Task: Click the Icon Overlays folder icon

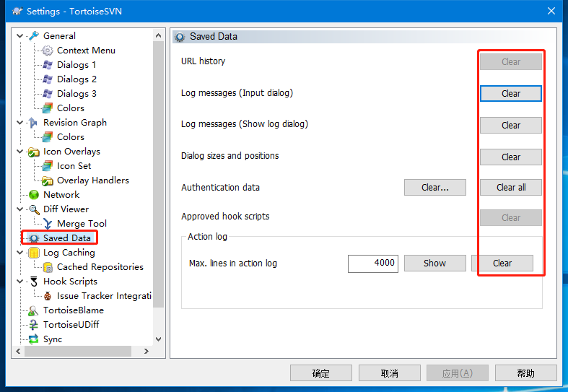Action: 34,152
